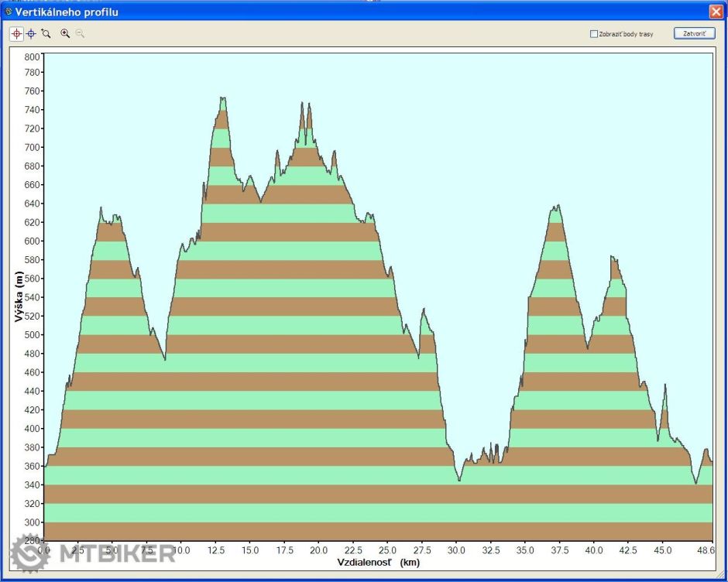Zoom in with the plus magnifier
The image size is (728, 582).
click(65, 34)
